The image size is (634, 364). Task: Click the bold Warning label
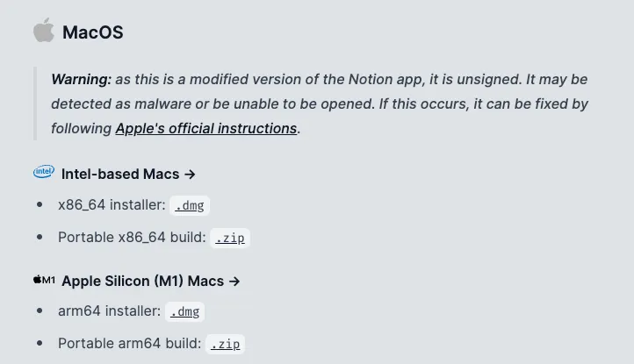tap(81, 79)
